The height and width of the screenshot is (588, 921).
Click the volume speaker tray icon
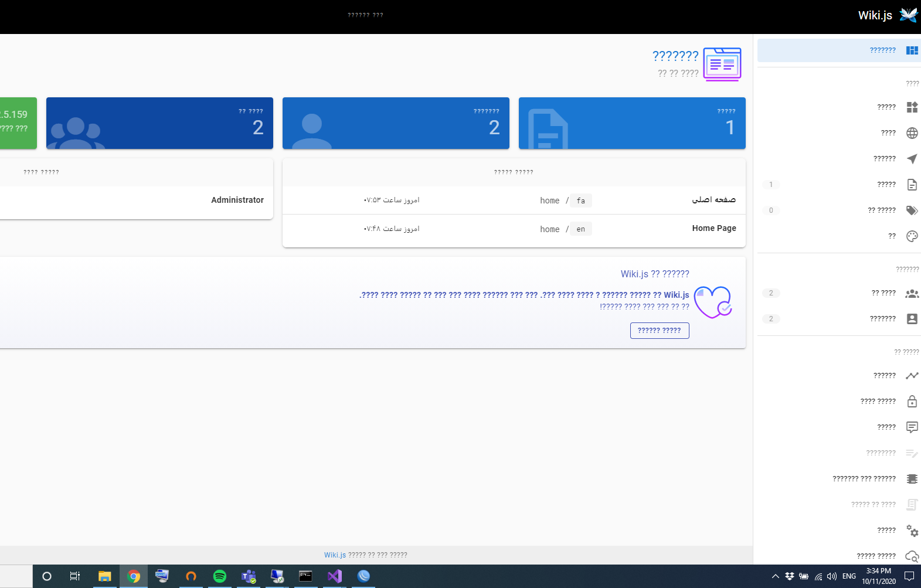(x=832, y=576)
